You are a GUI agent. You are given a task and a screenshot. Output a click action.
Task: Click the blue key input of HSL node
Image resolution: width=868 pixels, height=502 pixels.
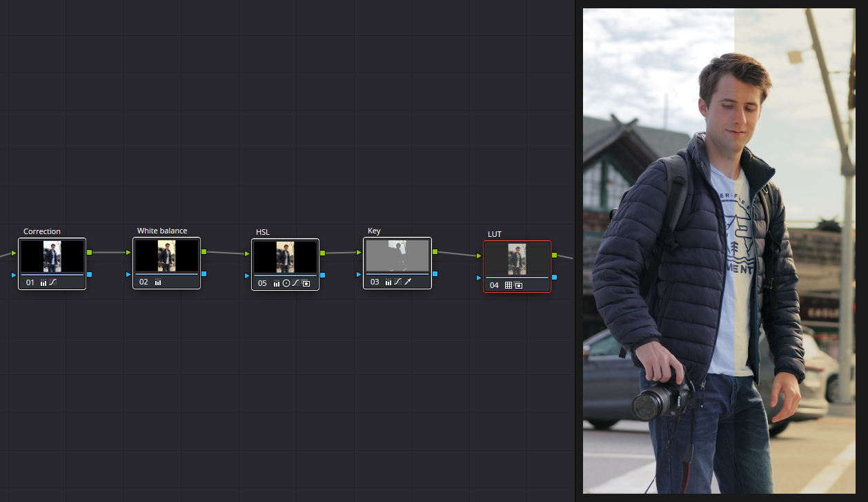click(247, 276)
